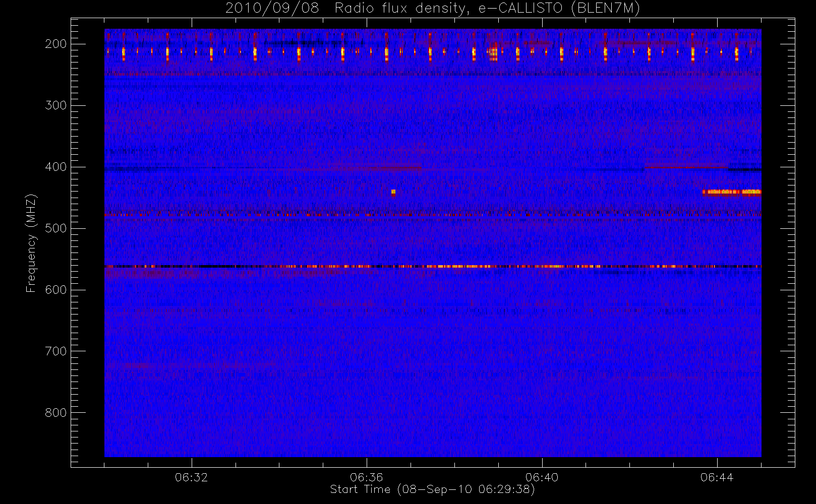The width and height of the screenshot is (816, 504).
Task: Click the bright yellow-red burst near 440 MHz at right edge
Action: point(732,192)
